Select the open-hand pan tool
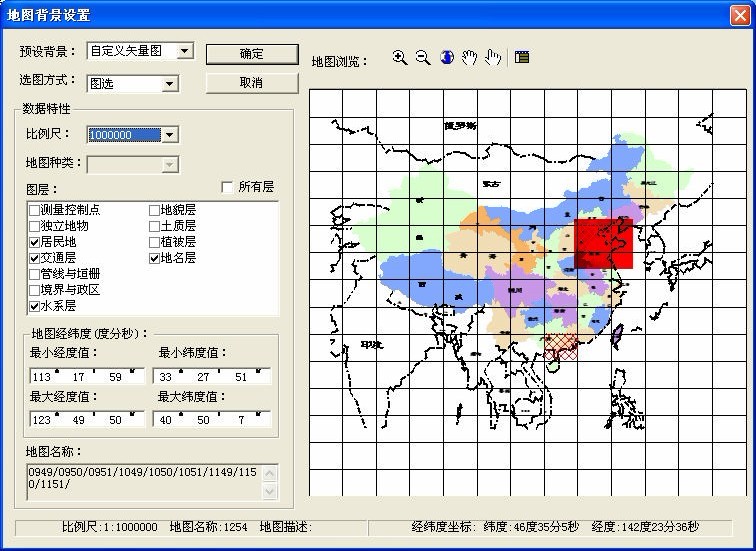 [x=470, y=57]
